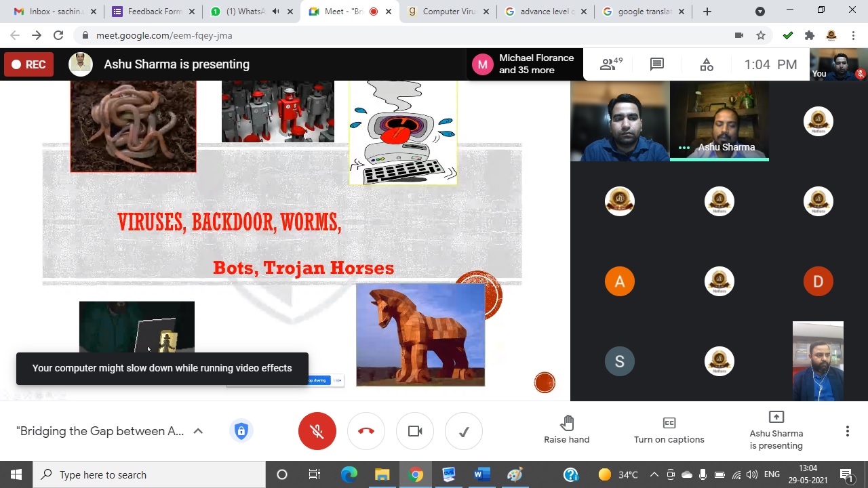Click the Windows search box
Screen dimensions: 868x488
pyautogui.click(x=149, y=474)
